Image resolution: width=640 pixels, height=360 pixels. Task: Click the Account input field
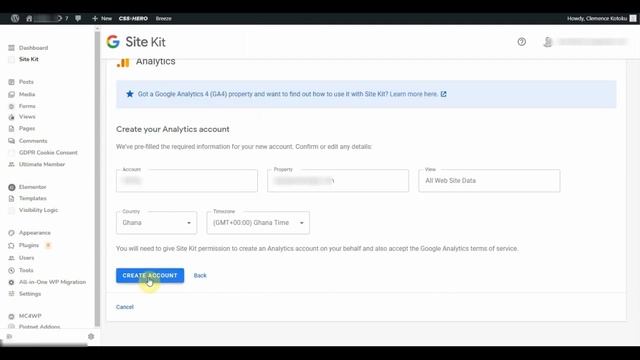(187, 181)
